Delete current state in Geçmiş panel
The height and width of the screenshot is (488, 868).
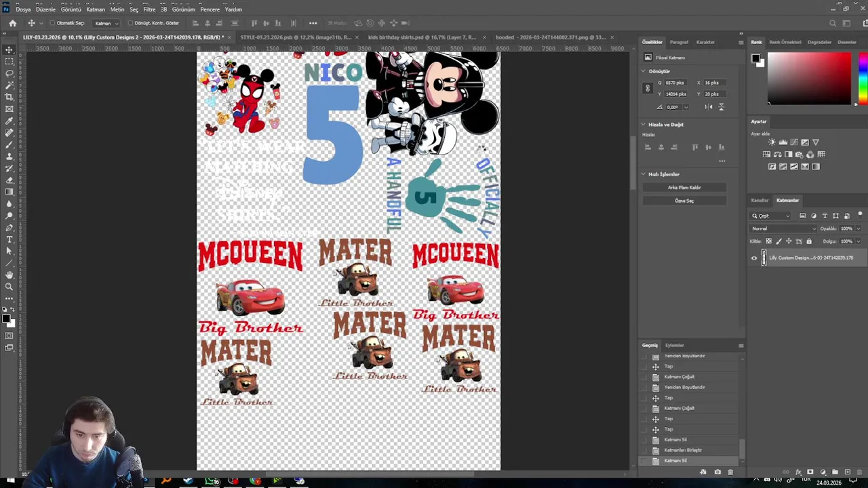[730, 472]
